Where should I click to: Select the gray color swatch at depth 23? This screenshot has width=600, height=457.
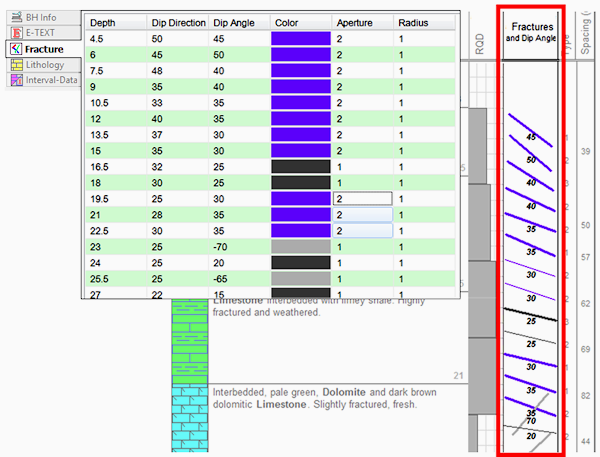pos(300,246)
